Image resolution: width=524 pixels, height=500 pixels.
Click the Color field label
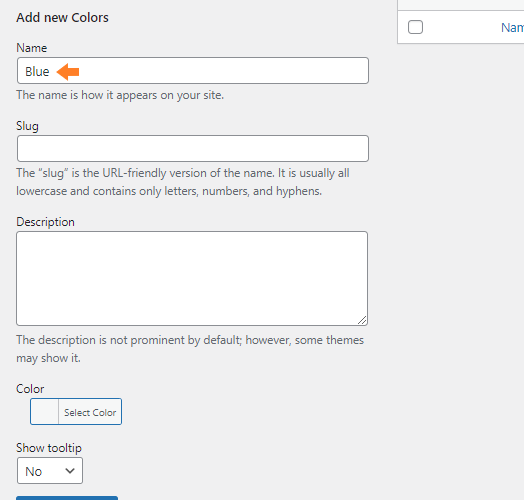(x=30, y=389)
